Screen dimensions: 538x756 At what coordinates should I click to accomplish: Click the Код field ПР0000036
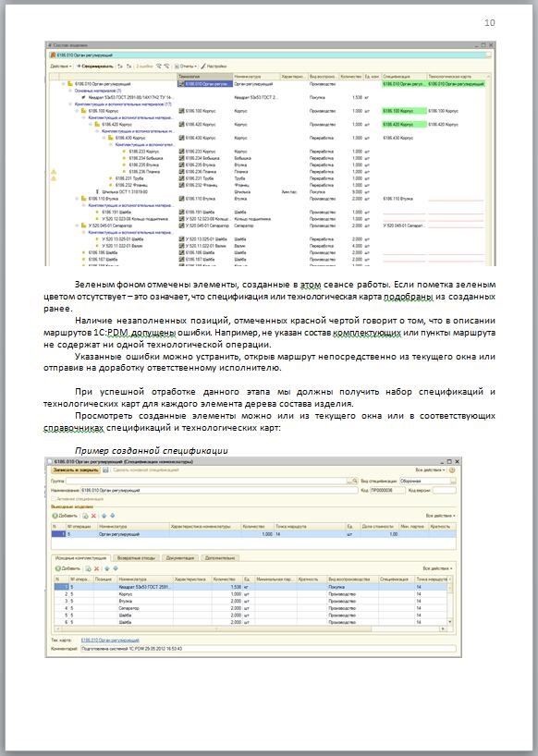coord(387,490)
